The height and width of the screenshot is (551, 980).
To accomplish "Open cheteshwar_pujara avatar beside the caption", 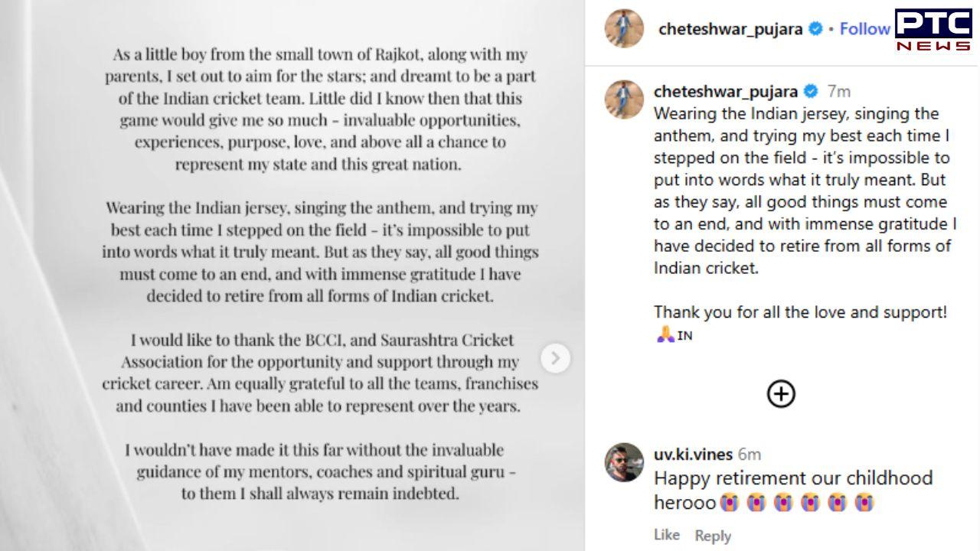I will [x=624, y=99].
